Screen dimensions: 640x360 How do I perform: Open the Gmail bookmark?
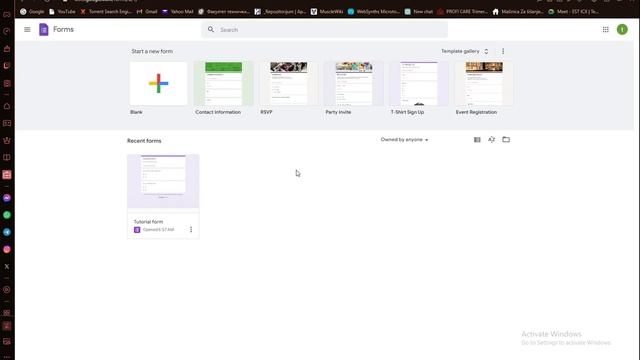[x=147, y=11]
